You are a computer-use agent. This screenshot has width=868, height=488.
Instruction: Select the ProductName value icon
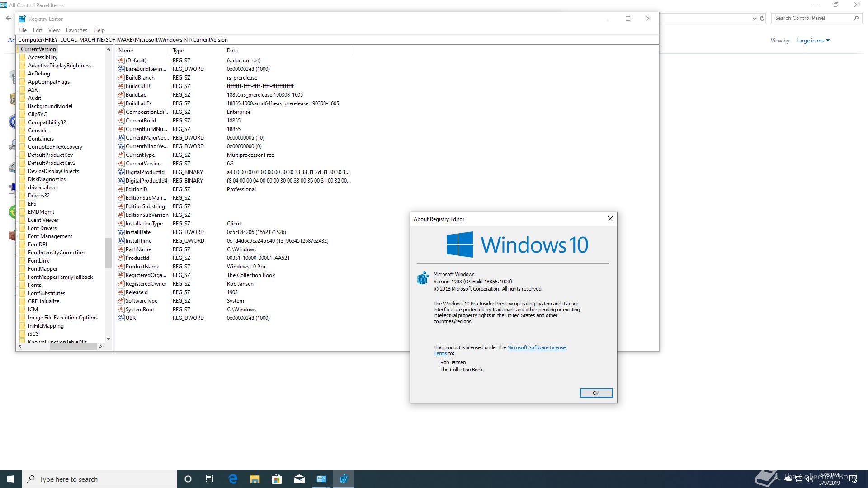point(121,266)
